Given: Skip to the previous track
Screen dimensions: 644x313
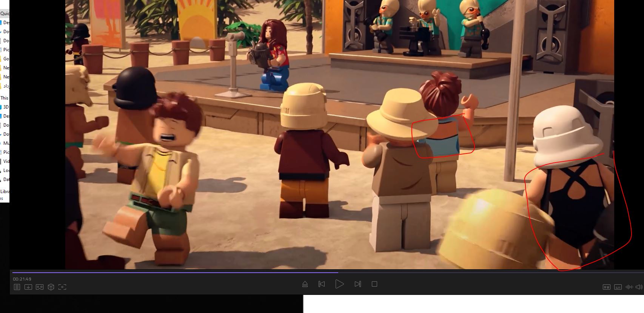Looking at the screenshot, I should click(322, 284).
